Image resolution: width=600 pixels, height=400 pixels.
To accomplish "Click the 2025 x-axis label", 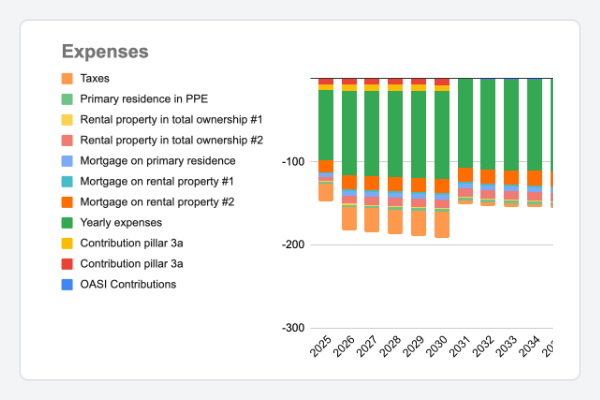I will click(x=322, y=350).
